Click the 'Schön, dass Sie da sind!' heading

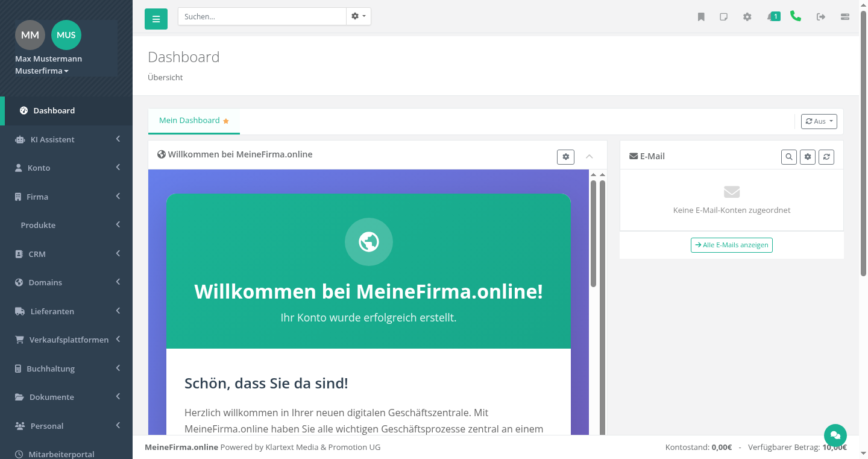266,383
